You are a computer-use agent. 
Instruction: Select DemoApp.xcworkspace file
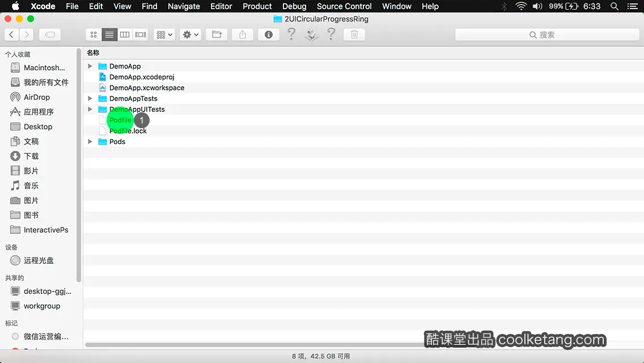[x=147, y=87]
